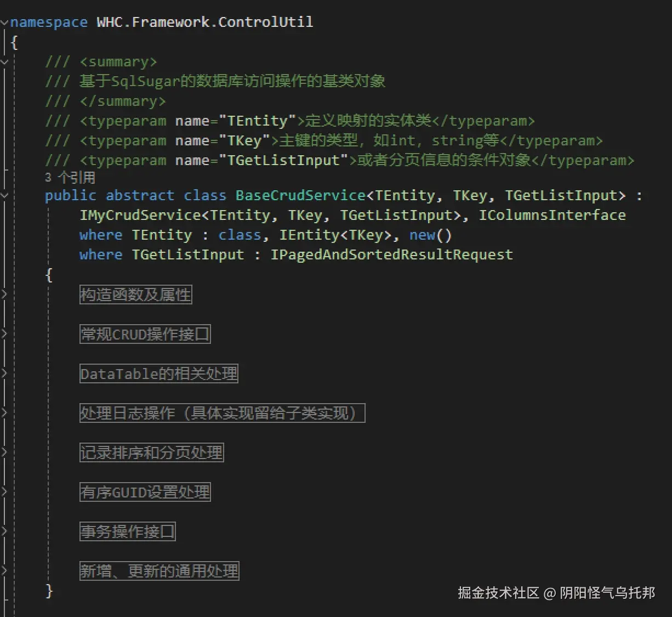
Task: Collapse the summary comment block
Action: (4, 62)
